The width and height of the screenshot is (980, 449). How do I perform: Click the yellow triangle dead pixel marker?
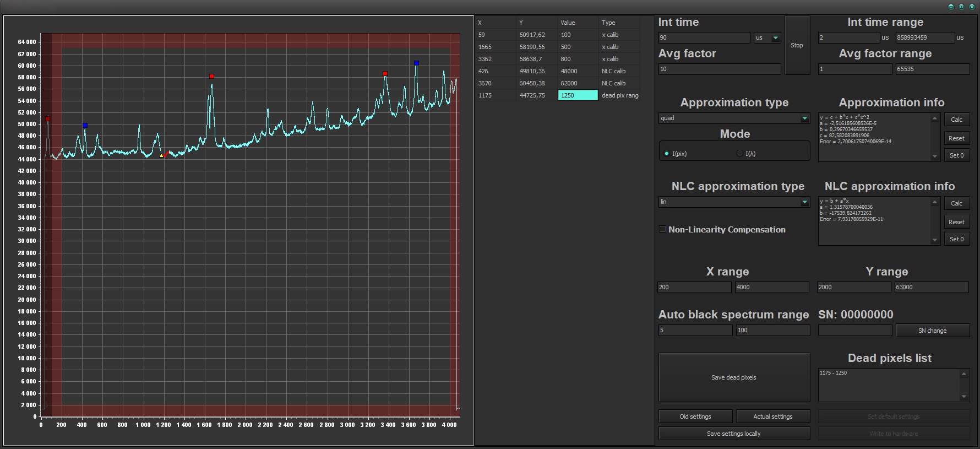tap(161, 156)
